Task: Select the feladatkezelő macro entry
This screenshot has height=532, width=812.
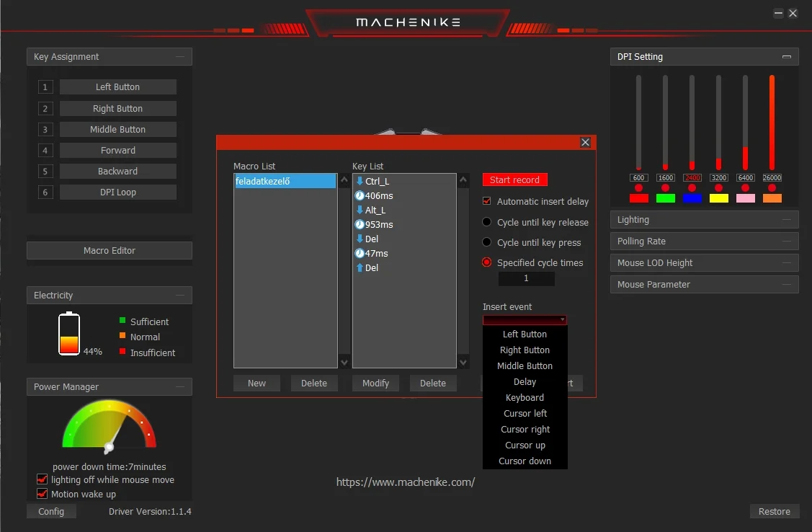Action: point(285,182)
